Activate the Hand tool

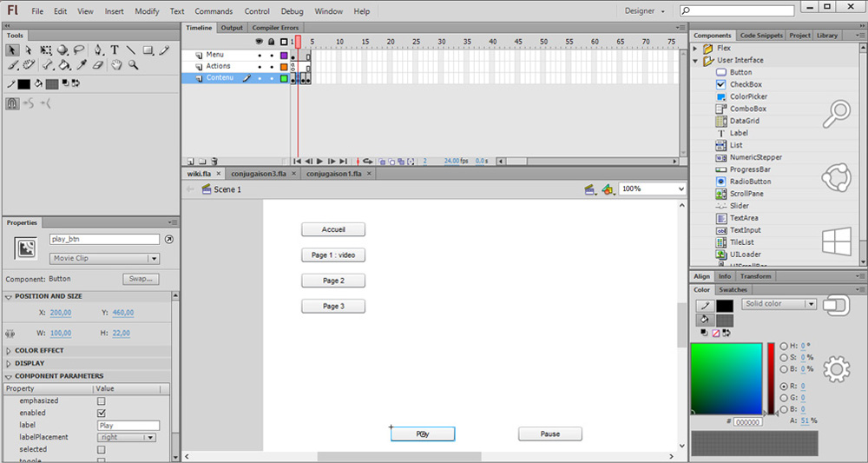116,65
